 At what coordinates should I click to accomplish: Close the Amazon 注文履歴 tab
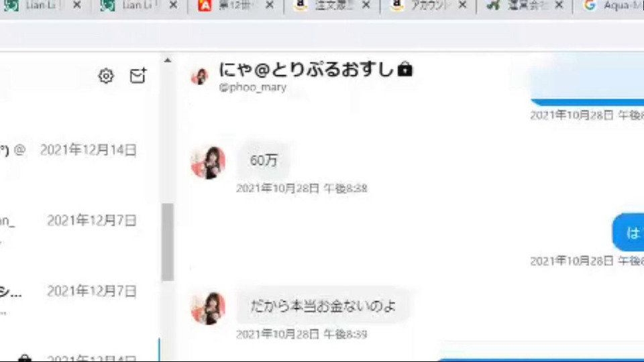pyautogui.click(x=366, y=5)
